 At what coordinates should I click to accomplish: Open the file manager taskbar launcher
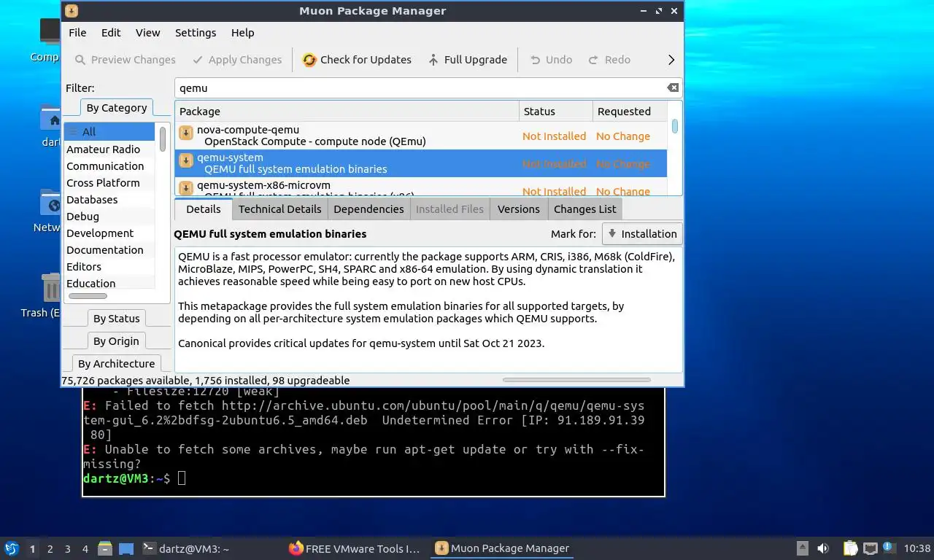pos(105,548)
